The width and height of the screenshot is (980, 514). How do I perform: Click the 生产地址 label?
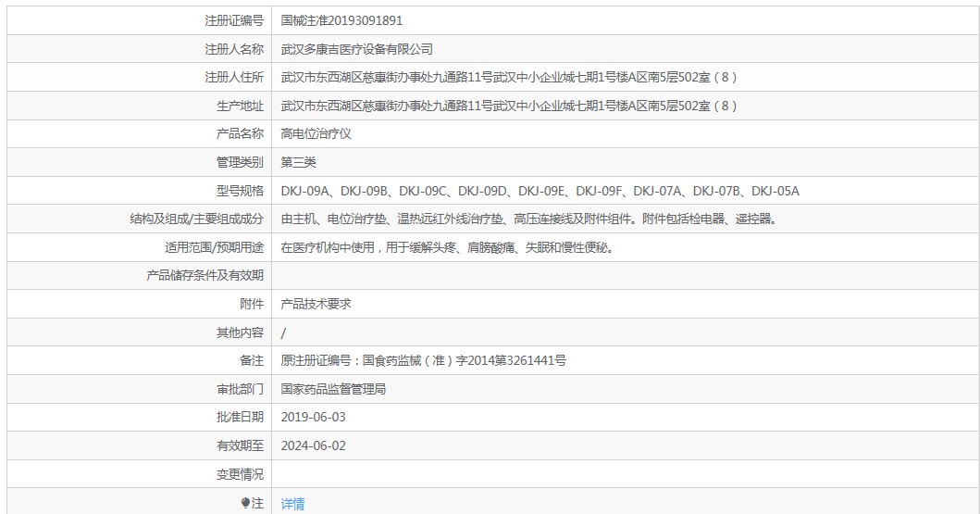tap(240, 107)
